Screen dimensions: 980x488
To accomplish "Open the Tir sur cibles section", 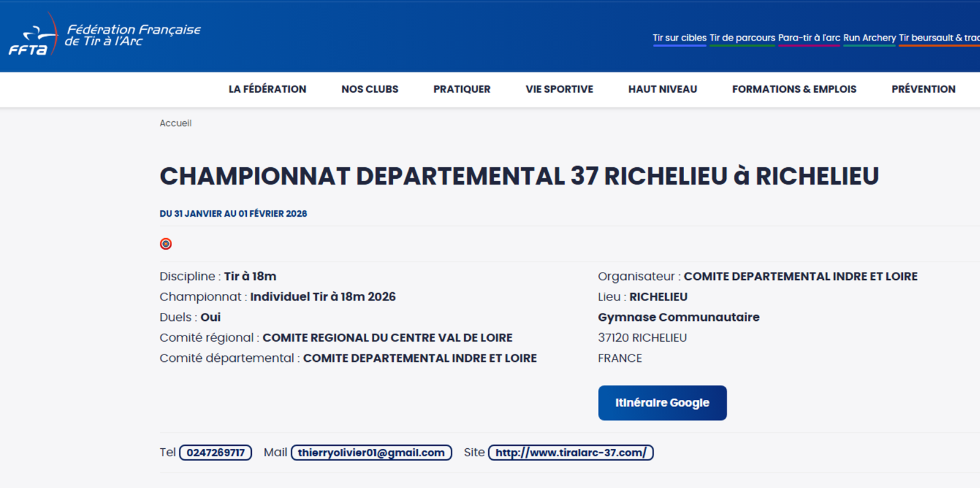I will tap(679, 38).
